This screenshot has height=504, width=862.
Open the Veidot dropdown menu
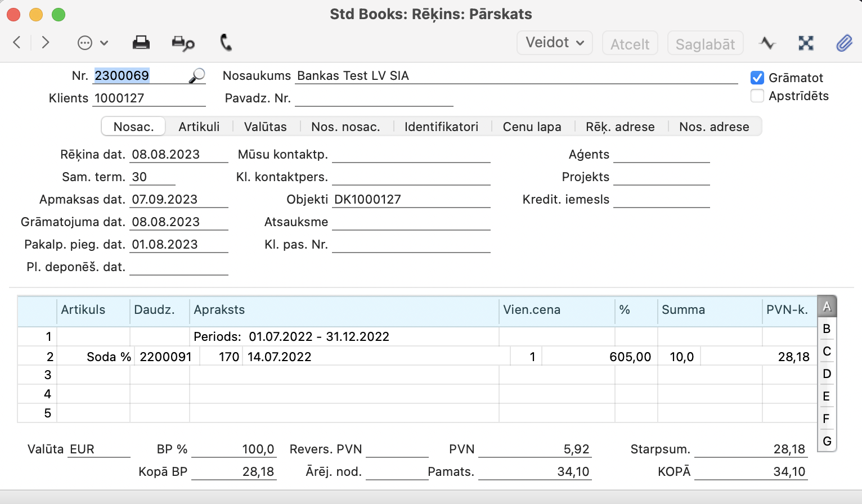tap(554, 43)
